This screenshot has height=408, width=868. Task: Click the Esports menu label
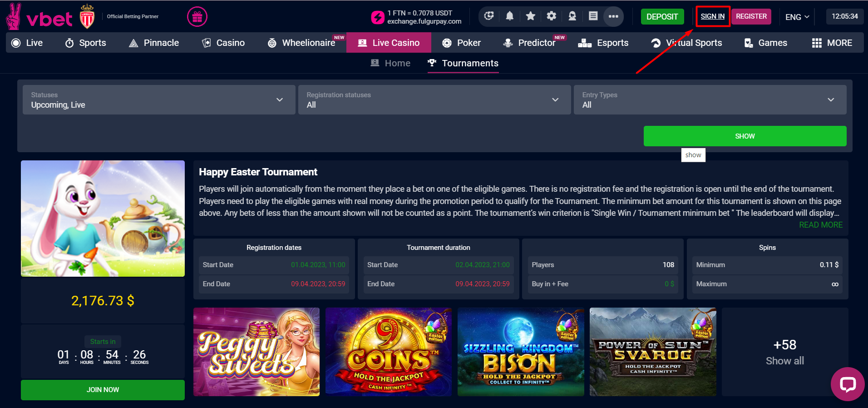coord(612,43)
